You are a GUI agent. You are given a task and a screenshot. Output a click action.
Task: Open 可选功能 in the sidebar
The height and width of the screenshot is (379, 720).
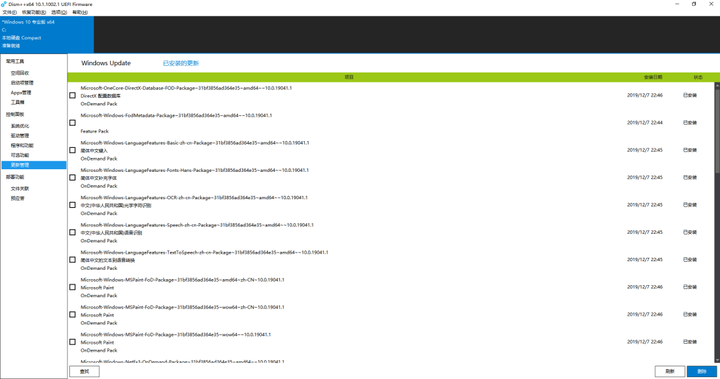[x=20, y=155]
